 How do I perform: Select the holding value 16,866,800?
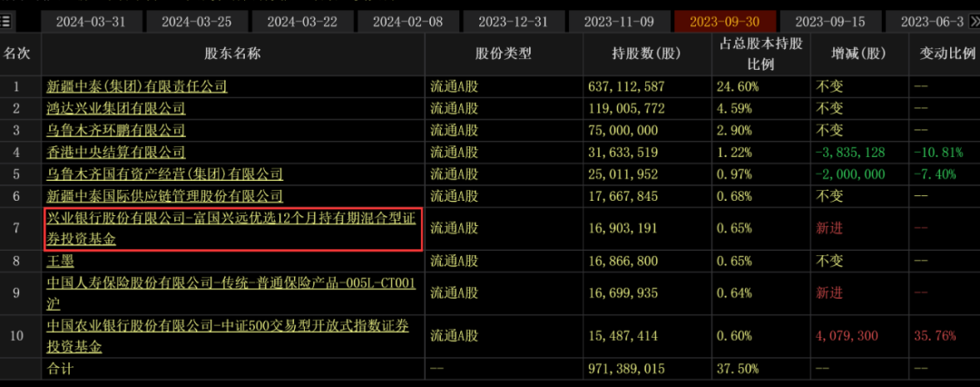pyautogui.click(x=623, y=261)
